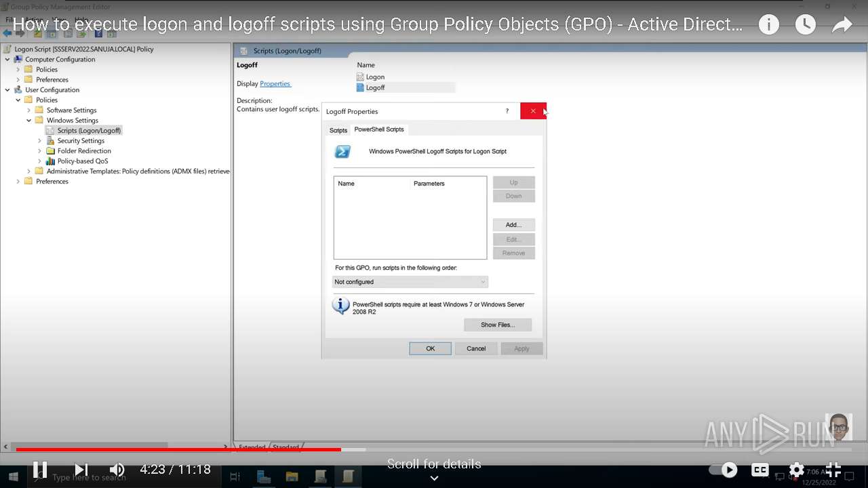Open the Windows Start button
868x488 pixels.
pyautogui.click(x=13, y=477)
